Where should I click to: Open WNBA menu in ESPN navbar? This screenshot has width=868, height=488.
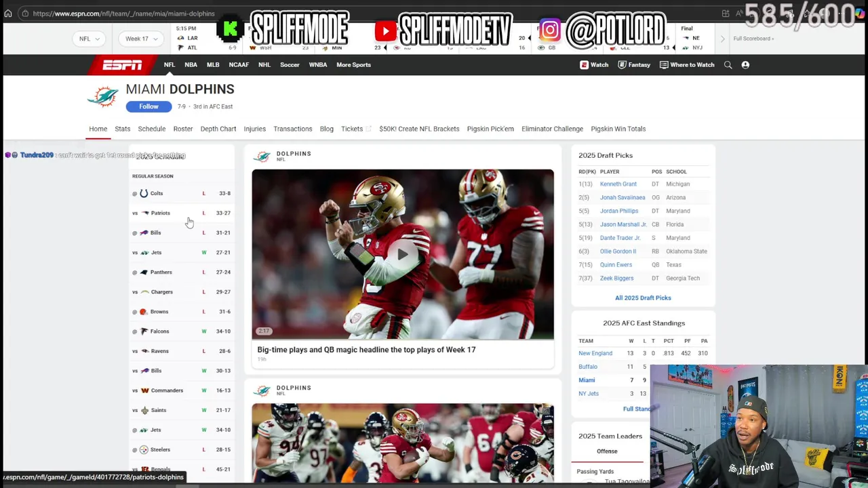point(318,65)
